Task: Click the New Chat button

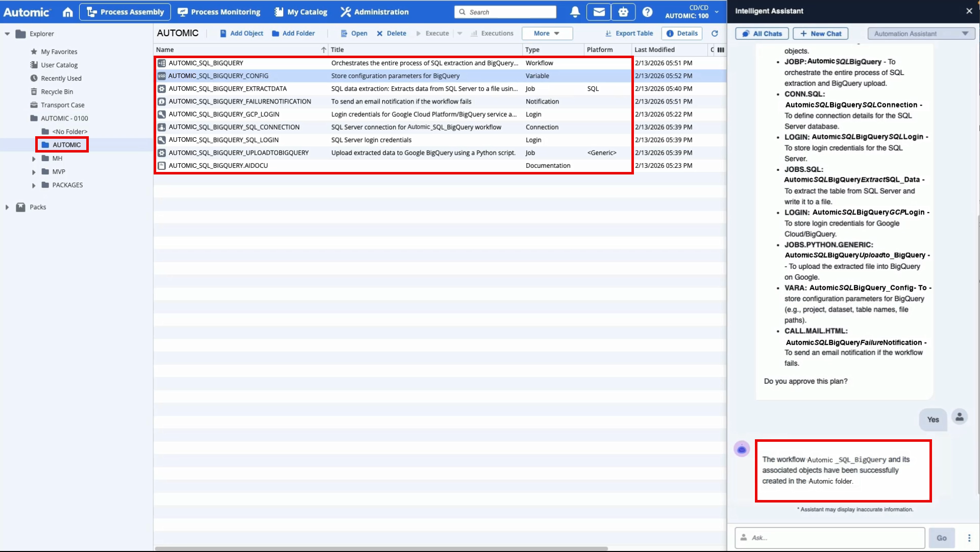Action: pos(820,34)
